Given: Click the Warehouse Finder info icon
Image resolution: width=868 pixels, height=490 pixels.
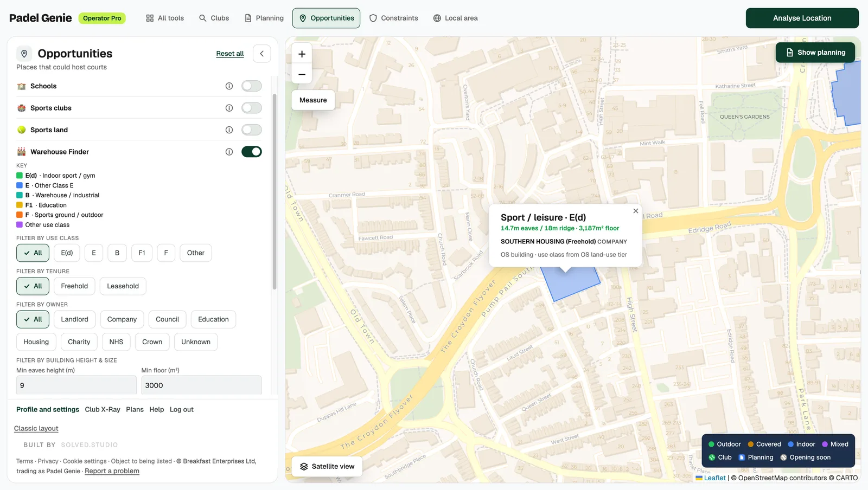Looking at the screenshot, I should (x=229, y=152).
